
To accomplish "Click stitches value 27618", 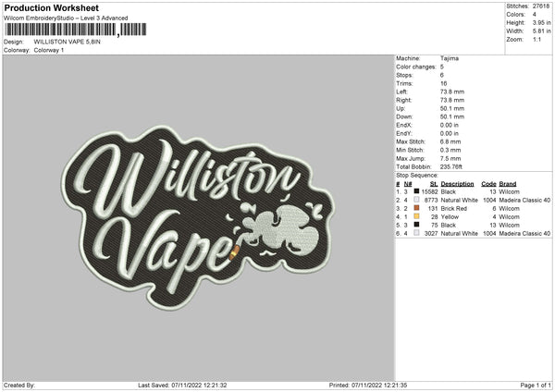I will click(541, 6).
